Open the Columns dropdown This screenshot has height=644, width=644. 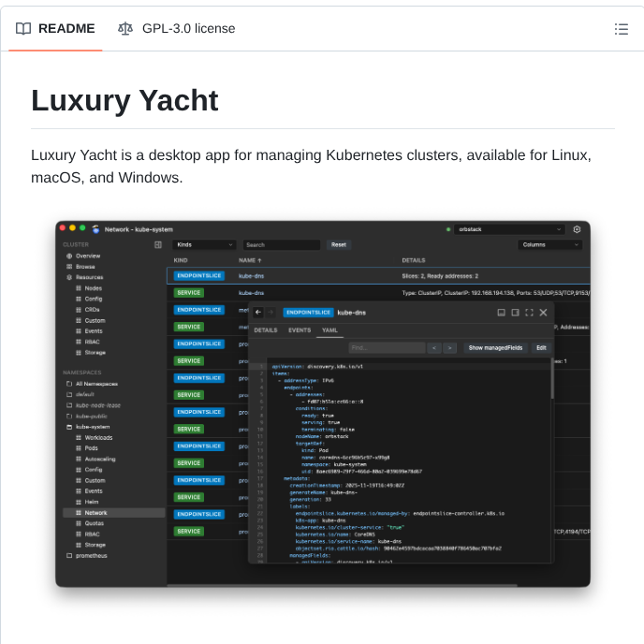pos(549,245)
